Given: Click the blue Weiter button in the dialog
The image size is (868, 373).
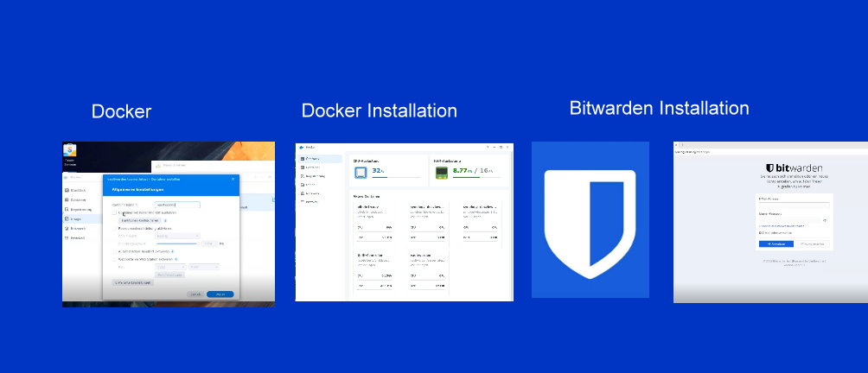Looking at the screenshot, I should coord(220,294).
